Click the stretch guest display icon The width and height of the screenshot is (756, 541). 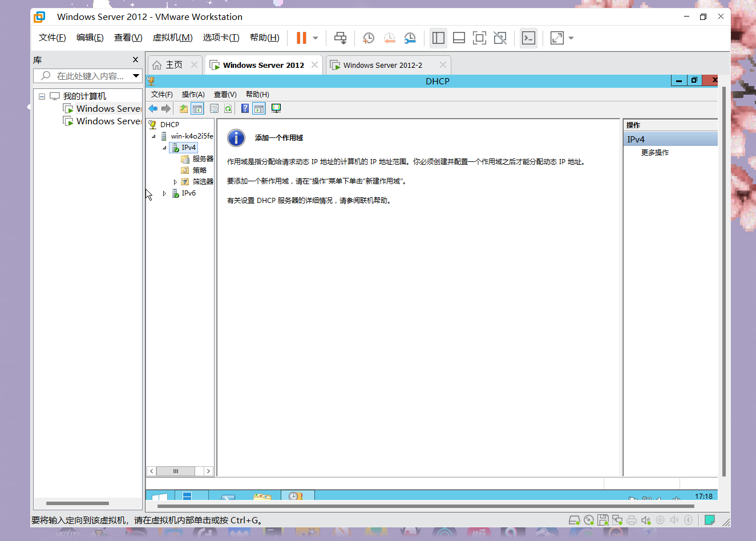click(x=557, y=38)
